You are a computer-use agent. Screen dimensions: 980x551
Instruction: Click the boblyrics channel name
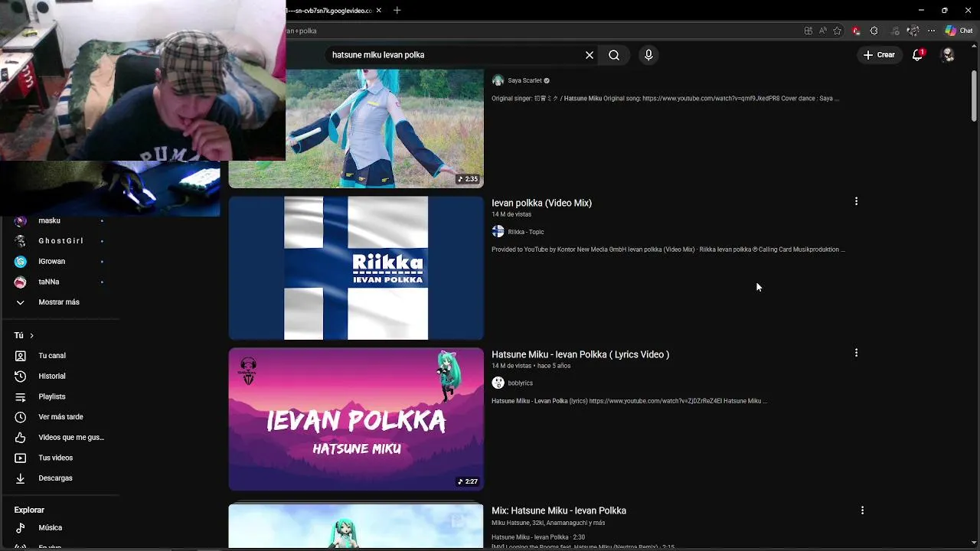pyautogui.click(x=520, y=383)
